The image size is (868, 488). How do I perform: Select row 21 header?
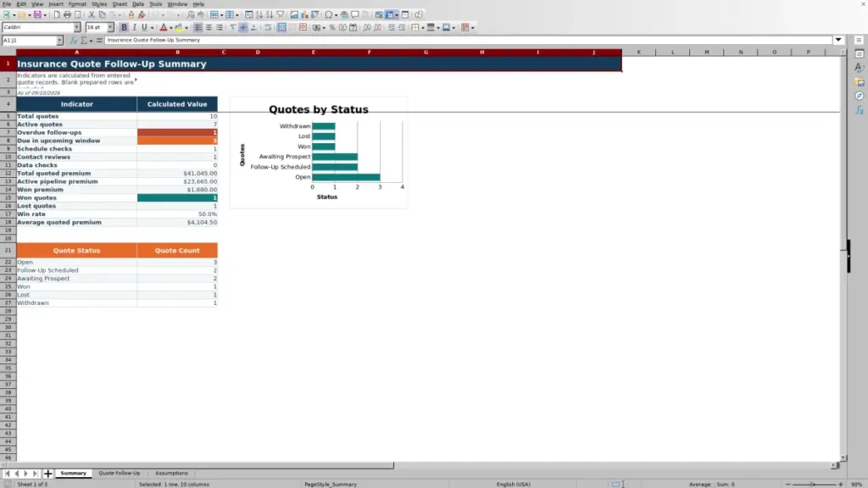(8, 250)
